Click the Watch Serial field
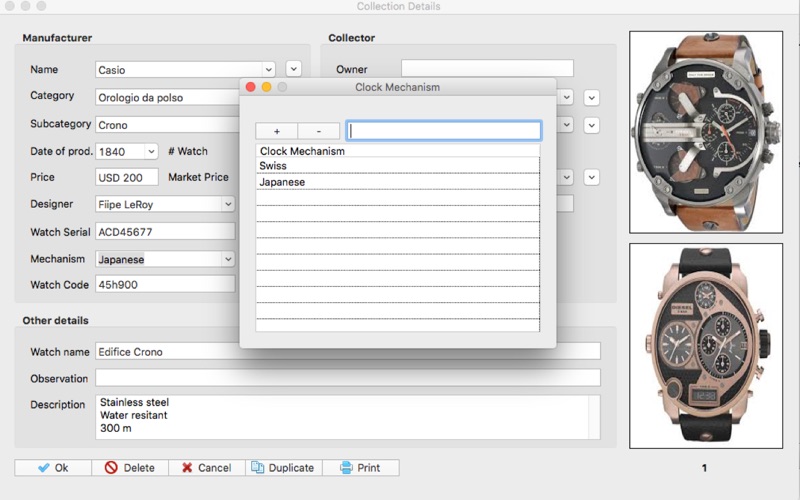 click(165, 232)
